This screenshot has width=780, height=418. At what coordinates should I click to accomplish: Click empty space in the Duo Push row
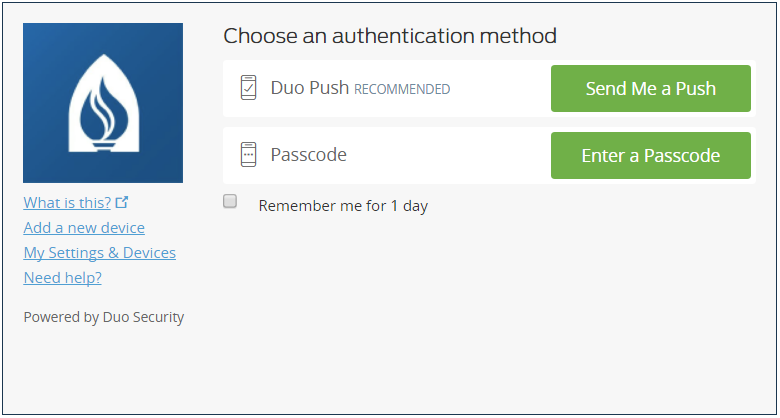(500, 89)
